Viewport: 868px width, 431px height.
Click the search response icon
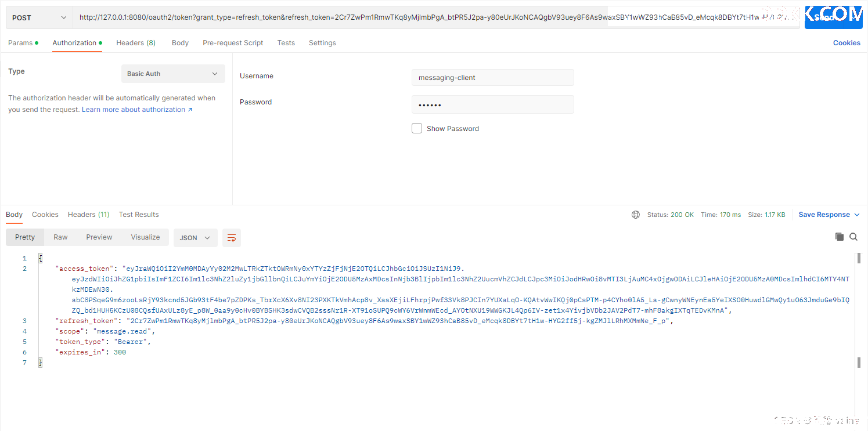click(853, 237)
